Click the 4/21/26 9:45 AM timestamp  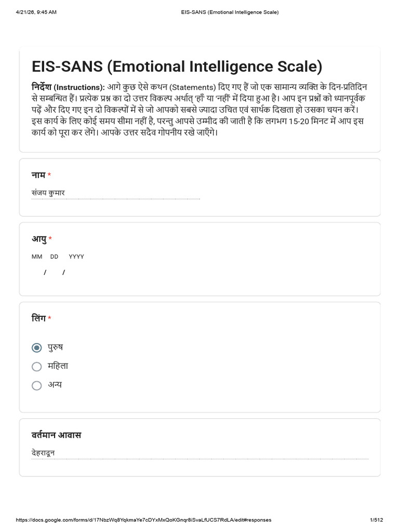click(x=36, y=12)
